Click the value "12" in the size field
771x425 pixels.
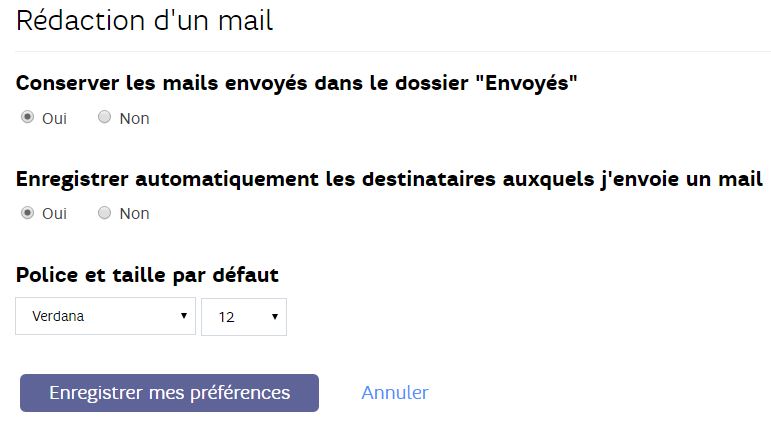pyautogui.click(x=226, y=317)
